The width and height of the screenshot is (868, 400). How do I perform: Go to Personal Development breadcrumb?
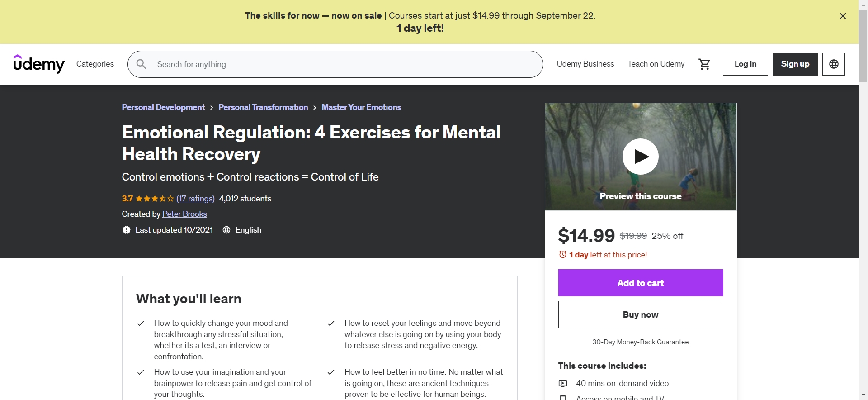click(163, 107)
